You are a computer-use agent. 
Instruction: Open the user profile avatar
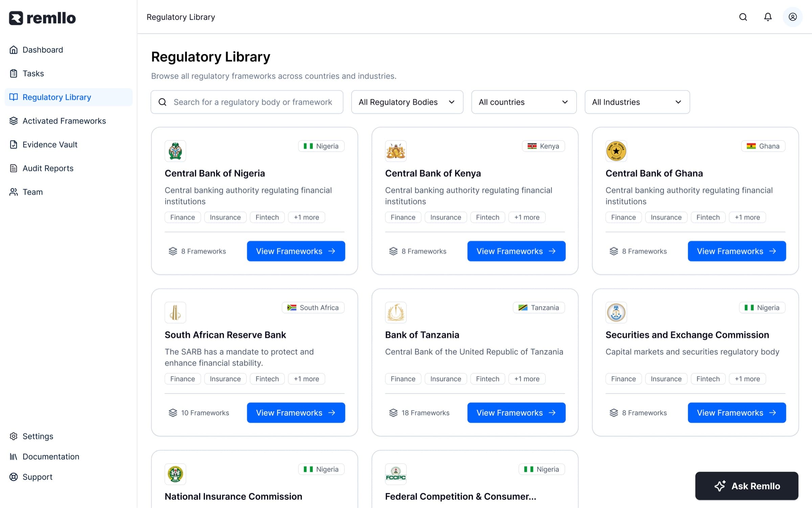[x=792, y=17]
